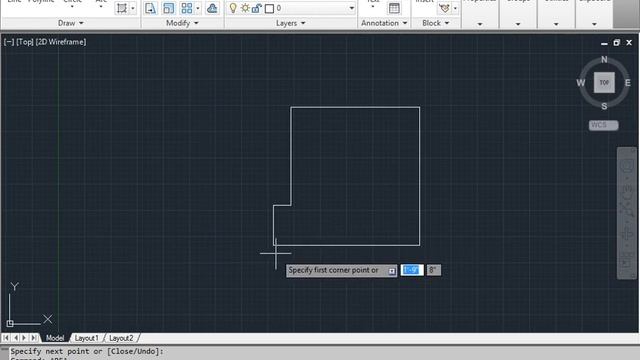Click command line text 'Specify next point or [Close/Undo]:'
The image size is (640, 360).
point(87,351)
